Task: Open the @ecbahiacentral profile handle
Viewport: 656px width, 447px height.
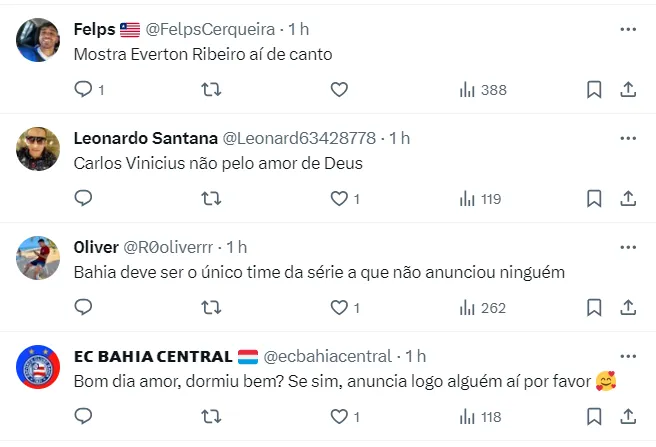Action: tap(327, 356)
